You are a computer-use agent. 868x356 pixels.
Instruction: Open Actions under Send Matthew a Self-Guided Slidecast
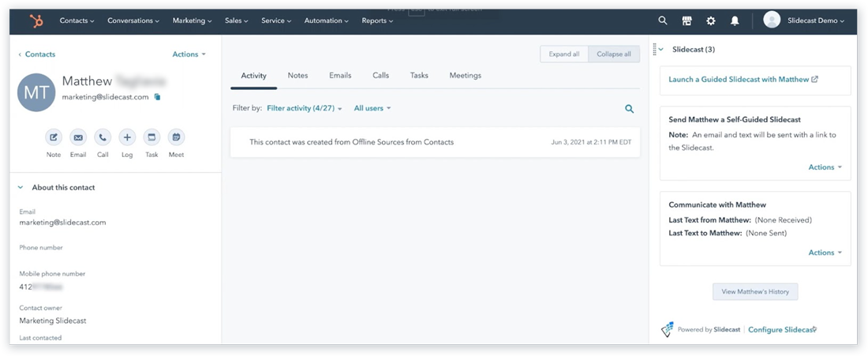(x=825, y=167)
